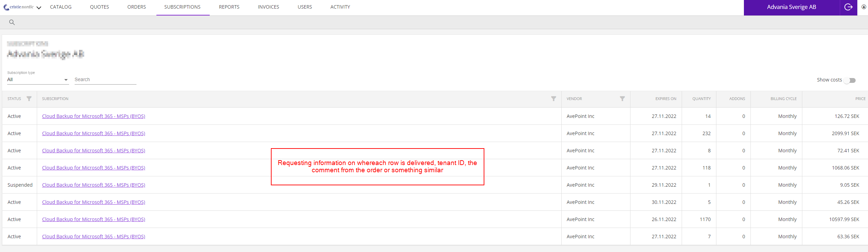Open the Quotes tab
This screenshot has width=868, height=252.
(99, 7)
